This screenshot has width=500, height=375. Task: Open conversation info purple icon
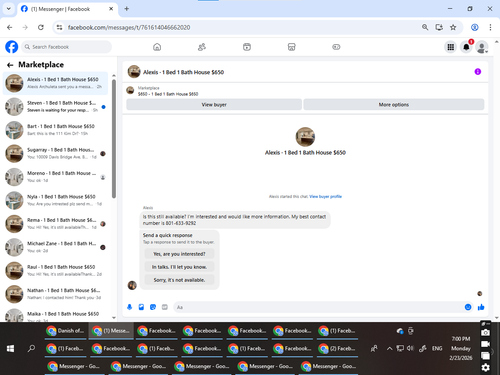coord(478,72)
